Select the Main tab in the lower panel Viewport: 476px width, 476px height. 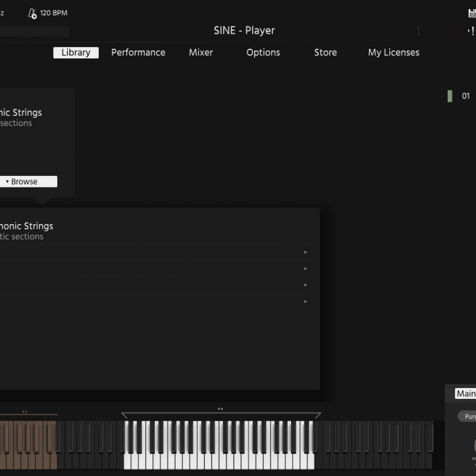point(465,393)
